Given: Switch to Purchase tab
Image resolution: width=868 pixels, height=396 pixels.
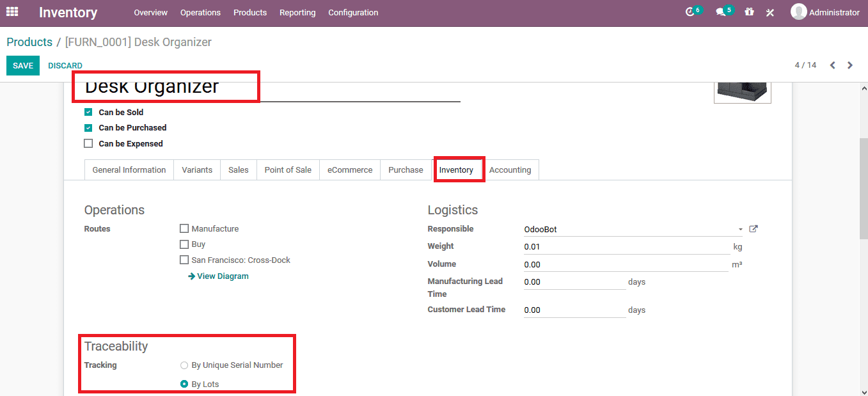Looking at the screenshot, I should point(406,170).
